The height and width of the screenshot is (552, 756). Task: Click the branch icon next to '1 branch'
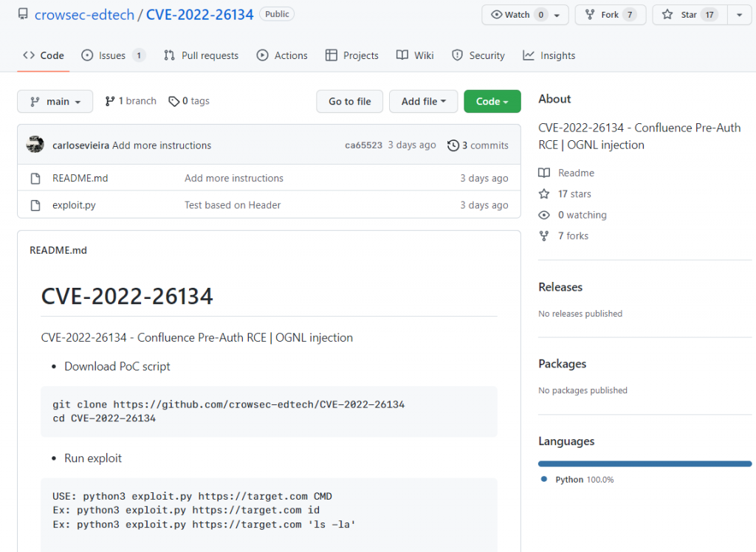coord(111,100)
